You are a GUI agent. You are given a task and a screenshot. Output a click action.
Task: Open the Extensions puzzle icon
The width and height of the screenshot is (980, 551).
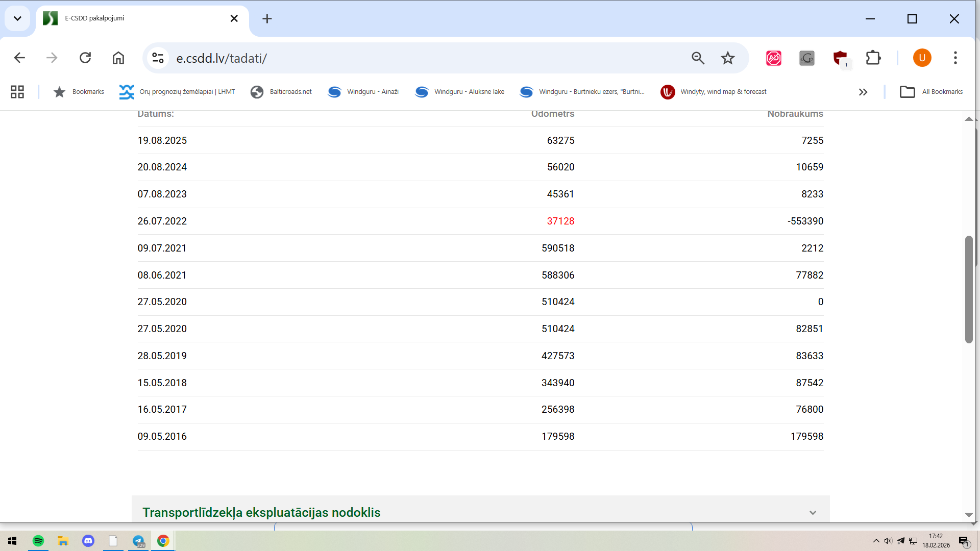point(873,58)
